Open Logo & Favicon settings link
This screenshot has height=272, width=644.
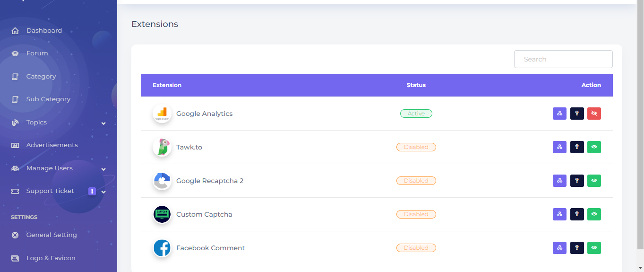coord(51,258)
